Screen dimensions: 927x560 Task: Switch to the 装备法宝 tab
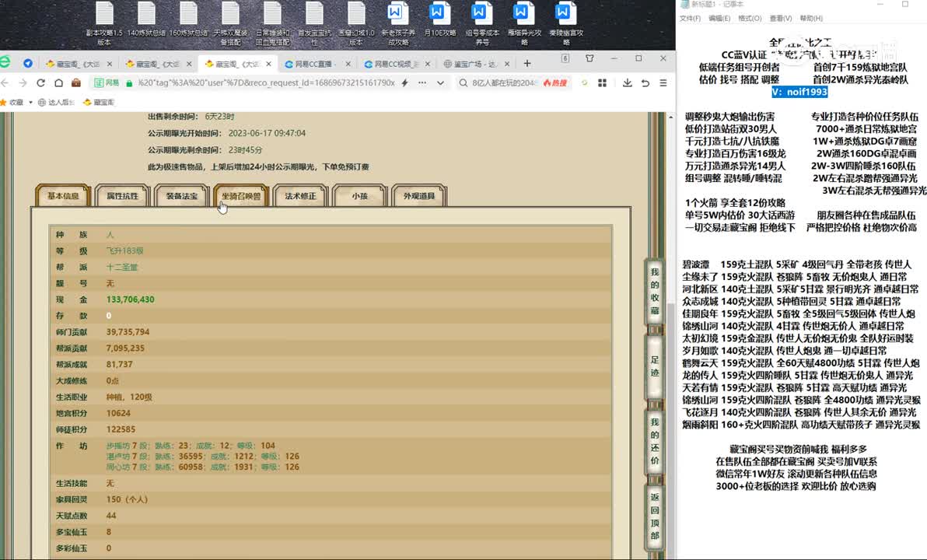[x=181, y=196]
